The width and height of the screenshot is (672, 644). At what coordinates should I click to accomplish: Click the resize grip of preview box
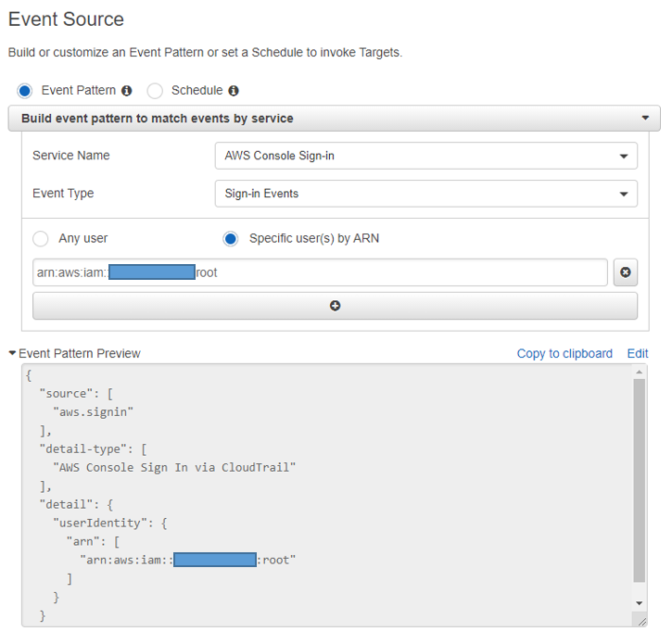point(641,622)
